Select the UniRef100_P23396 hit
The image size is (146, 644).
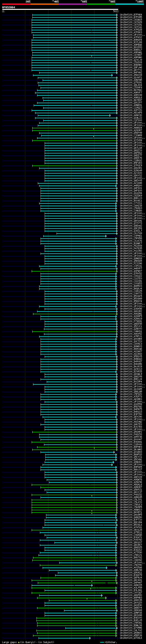click(131, 263)
